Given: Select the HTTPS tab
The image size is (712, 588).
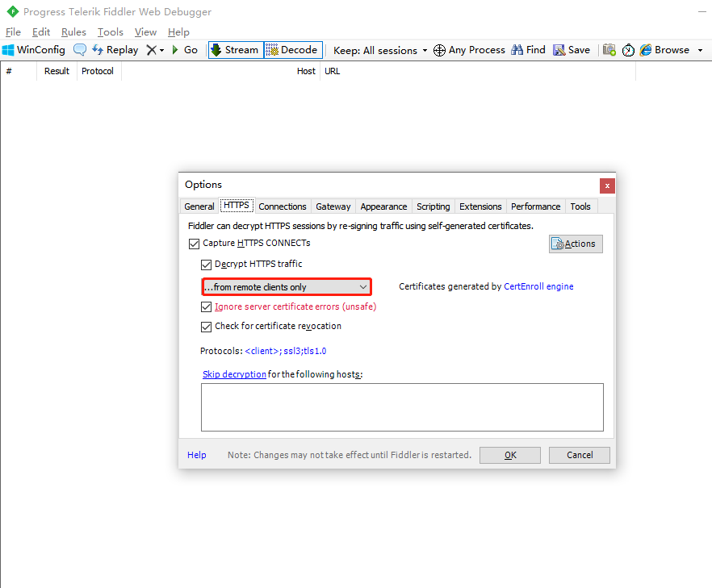Looking at the screenshot, I should click(236, 205).
